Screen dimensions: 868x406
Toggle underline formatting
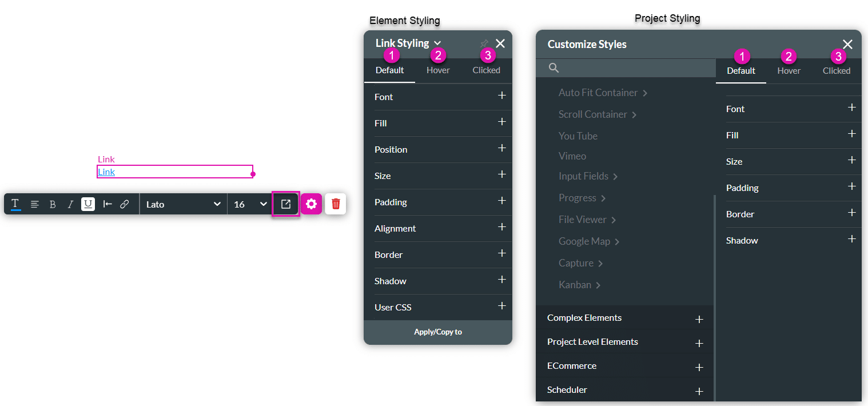pos(87,204)
